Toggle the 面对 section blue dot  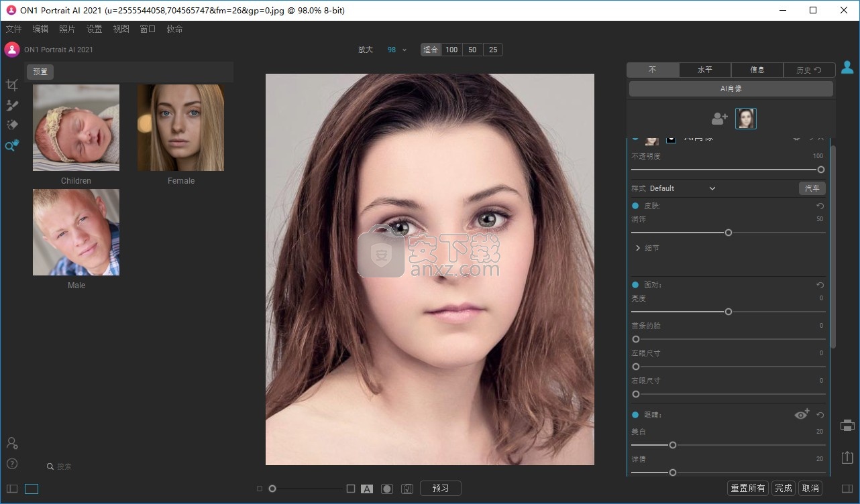[635, 285]
